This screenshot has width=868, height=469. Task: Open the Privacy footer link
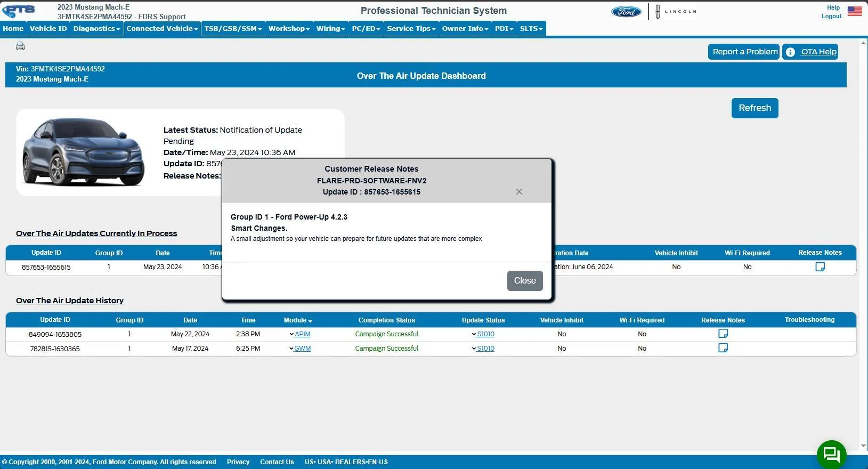[238, 462]
